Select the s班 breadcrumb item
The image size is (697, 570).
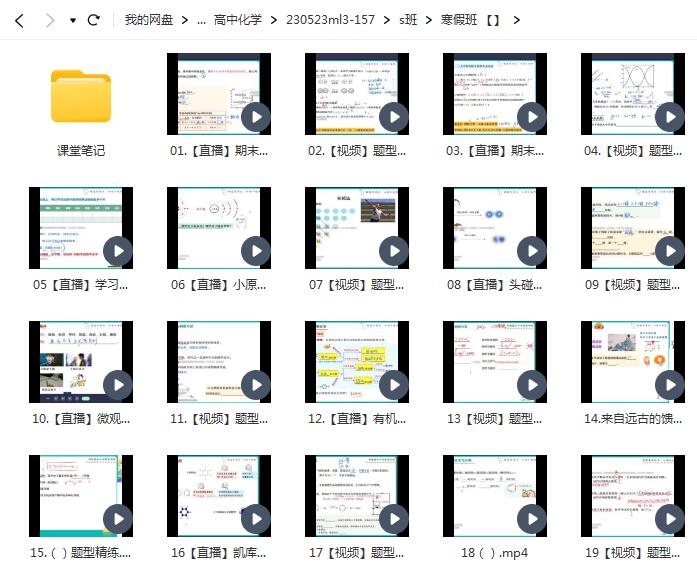[x=408, y=20]
